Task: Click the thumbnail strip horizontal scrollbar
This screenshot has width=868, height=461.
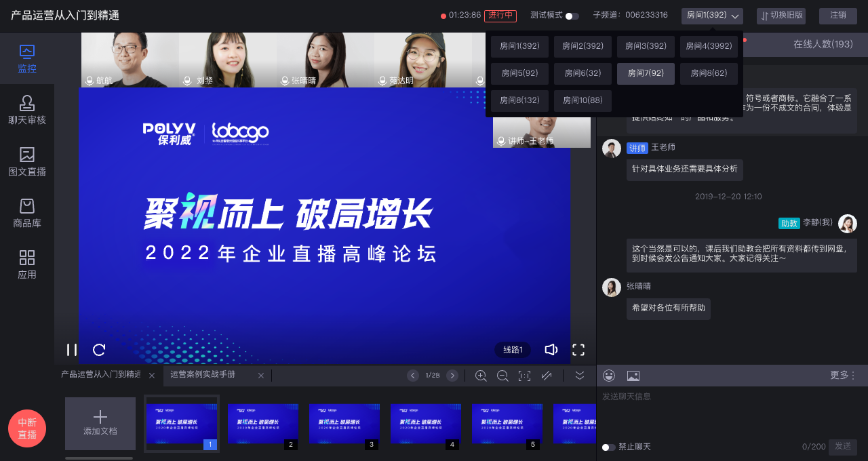Action: click(x=99, y=458)
